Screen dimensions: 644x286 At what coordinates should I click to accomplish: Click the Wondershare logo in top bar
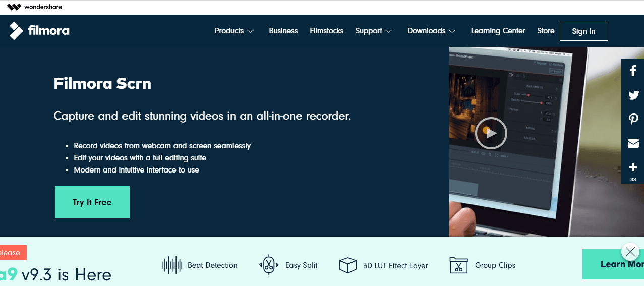34,7
